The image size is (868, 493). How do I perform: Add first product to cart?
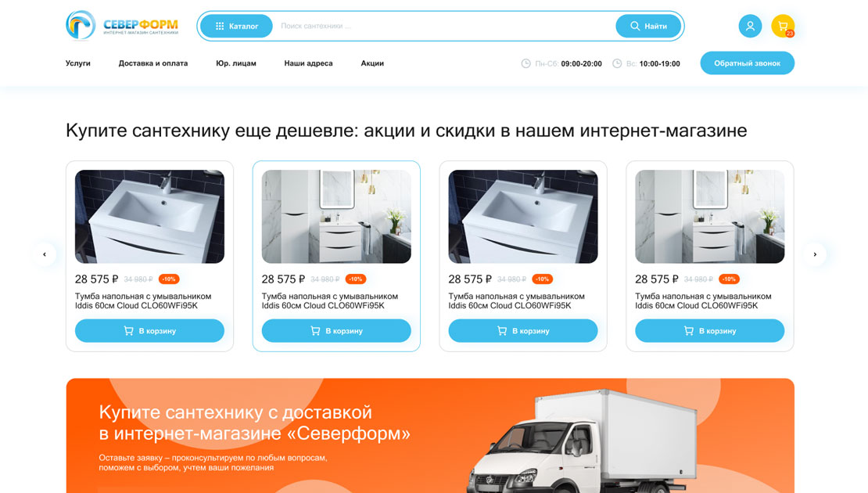click(x=149, y=331)
